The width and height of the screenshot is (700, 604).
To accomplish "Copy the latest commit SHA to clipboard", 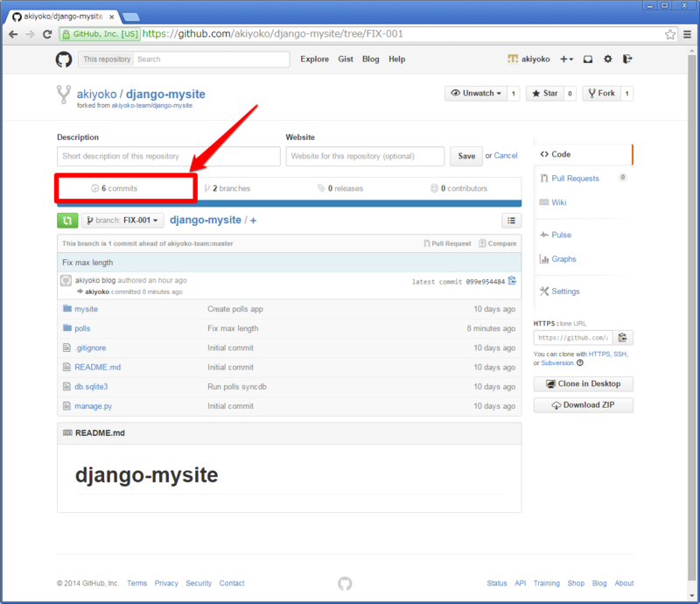I will pyautogui.click(x=512, y=281).
